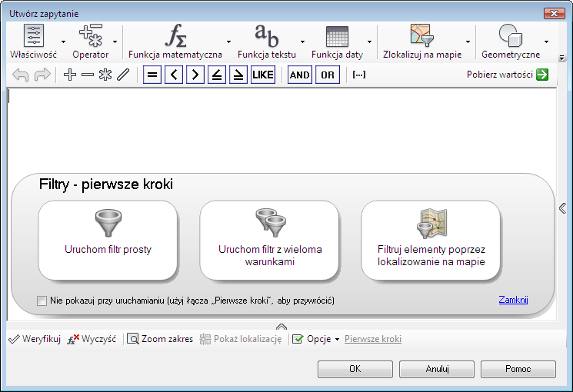This screenshot has height=392, width=573.
Task: Insert the greater than operator
Action: (x=195, y=75)
